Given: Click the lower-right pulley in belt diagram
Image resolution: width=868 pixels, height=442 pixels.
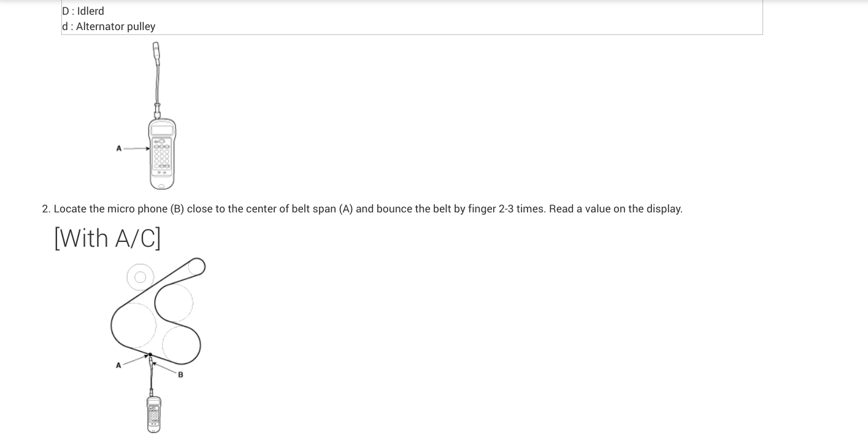Looking at the screenshot, I should coord(181,343).
